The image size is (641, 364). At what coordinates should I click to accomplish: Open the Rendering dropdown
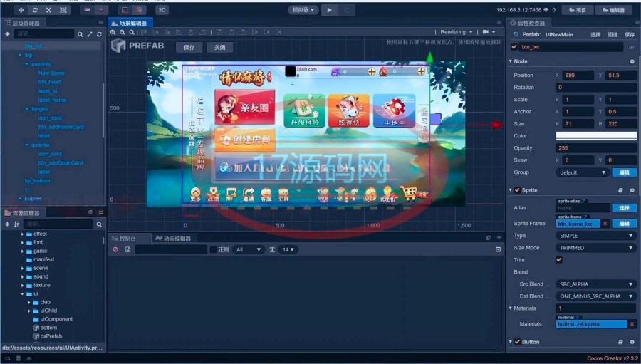tap(457, 32)
